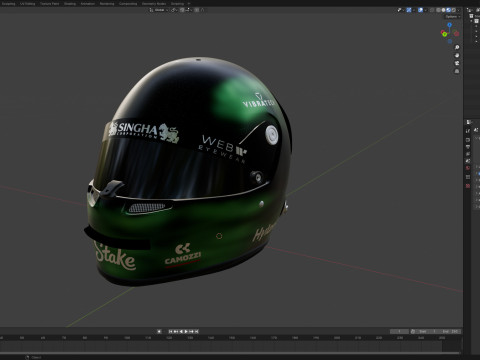The height and width of the screenshot is (360, 480).
Task: Switch to the Animation workspace tab
Action: pos(88,4)
